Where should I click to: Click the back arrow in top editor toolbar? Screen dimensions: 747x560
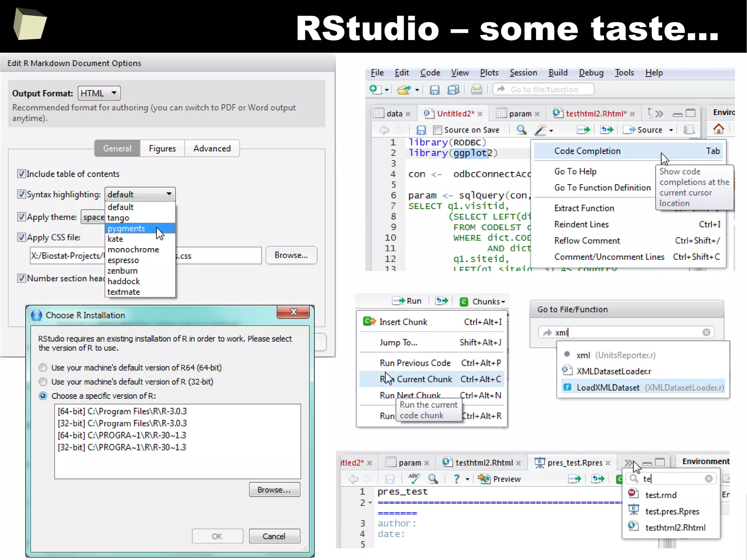[x=384, y=130]
